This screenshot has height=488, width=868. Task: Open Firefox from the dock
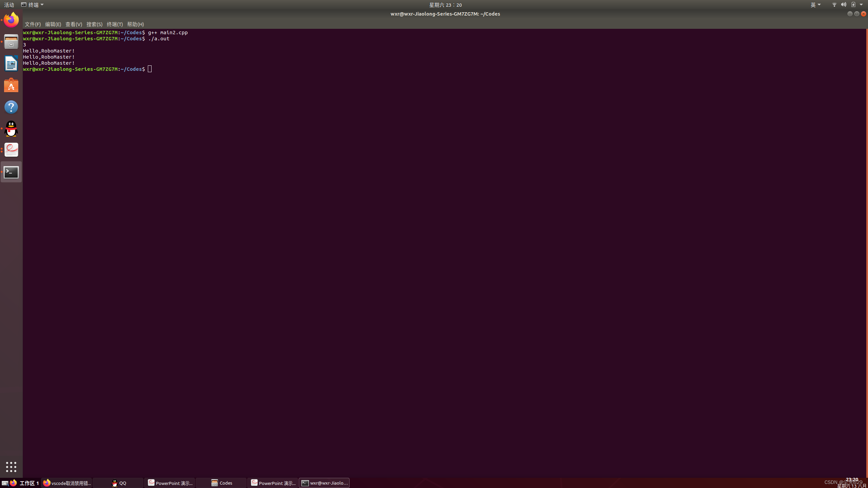[11, 20]
